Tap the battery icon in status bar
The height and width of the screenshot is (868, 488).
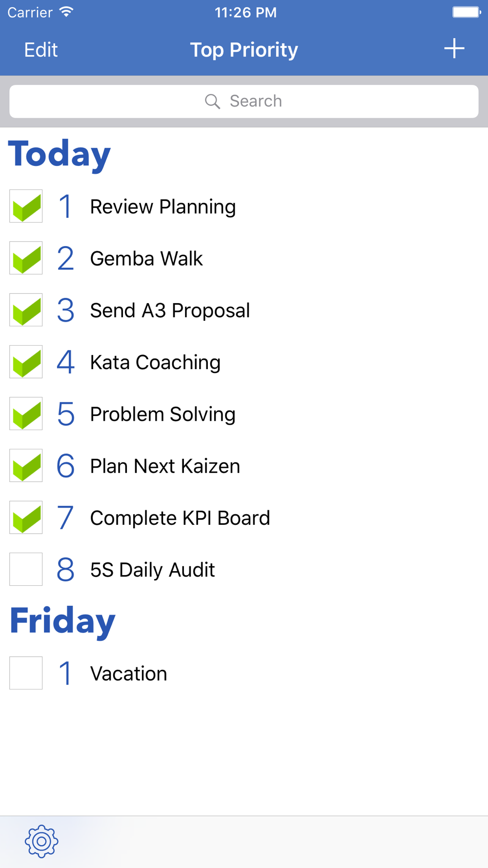[466, 12]
